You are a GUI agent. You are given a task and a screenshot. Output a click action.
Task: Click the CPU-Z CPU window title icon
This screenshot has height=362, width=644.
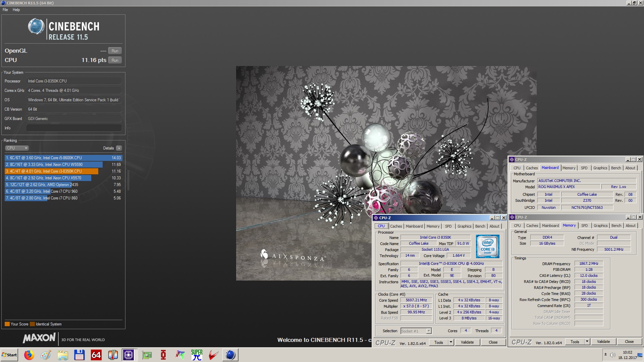click(x=376, y=218)
